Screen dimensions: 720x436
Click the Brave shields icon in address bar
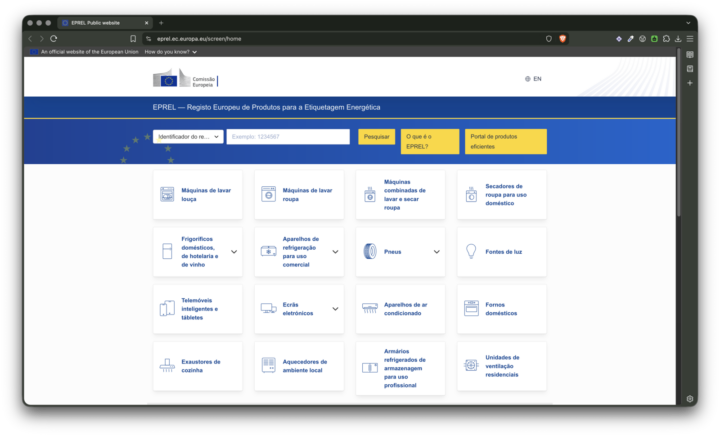(562, 39)
